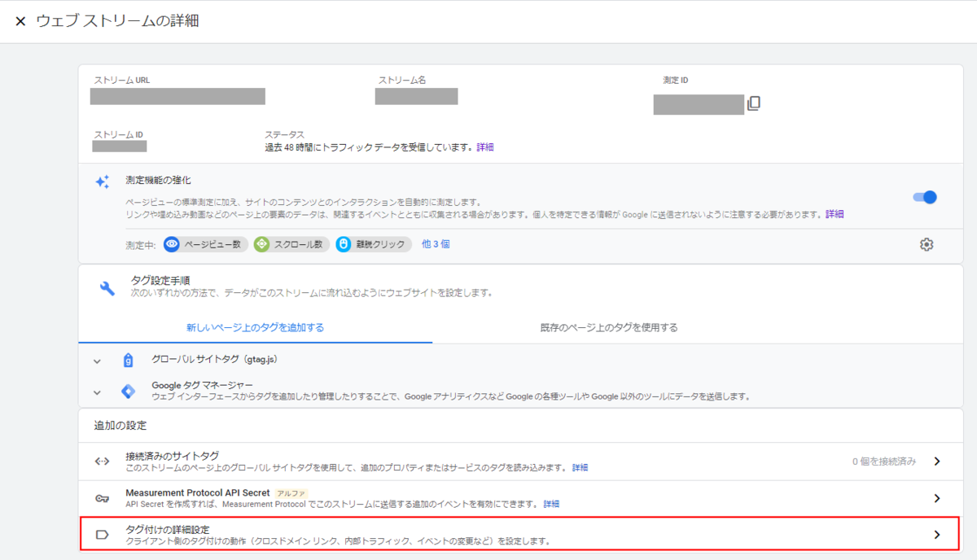The width and height of the screenshot is (977, 560).
Task: Click the wrench icon for タグ設定手順
Action: (x=107, y=287)
